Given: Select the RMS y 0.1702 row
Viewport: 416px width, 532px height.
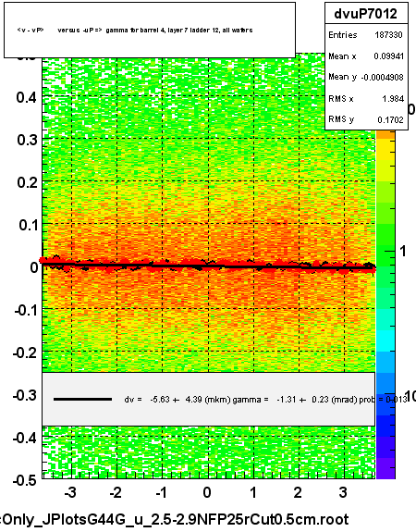Looking at the screenshot, I should (x=365, y=119).
